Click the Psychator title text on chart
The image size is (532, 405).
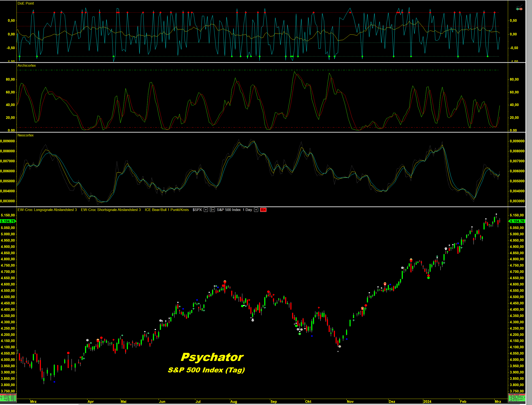click(212, 357)
